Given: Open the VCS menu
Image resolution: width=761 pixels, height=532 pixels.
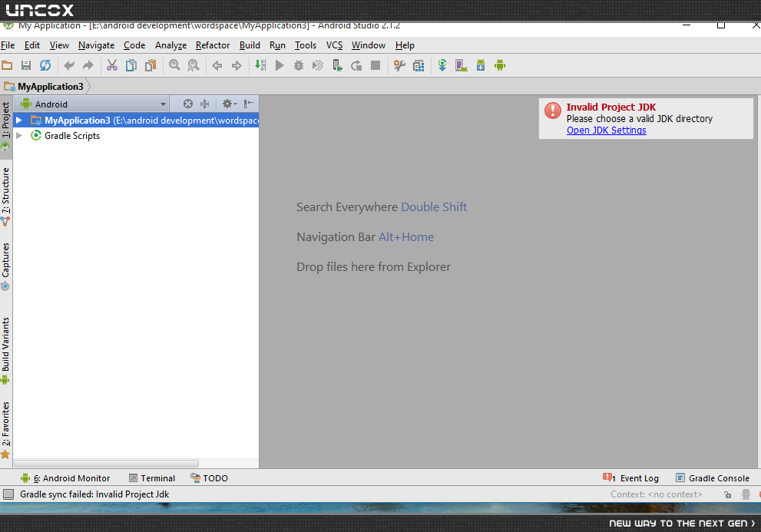Looking at the screenshot, I should click(334, 45).
